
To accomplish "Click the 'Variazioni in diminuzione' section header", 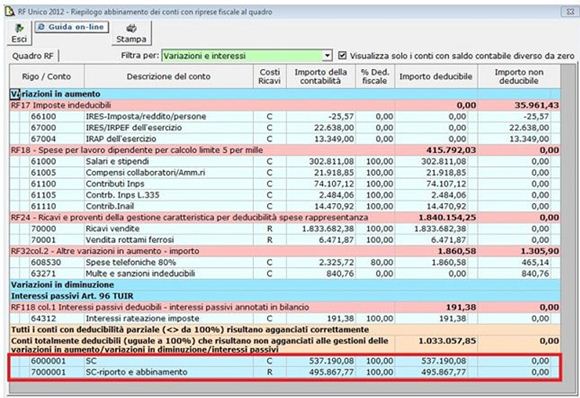I will tap(285, 285).
